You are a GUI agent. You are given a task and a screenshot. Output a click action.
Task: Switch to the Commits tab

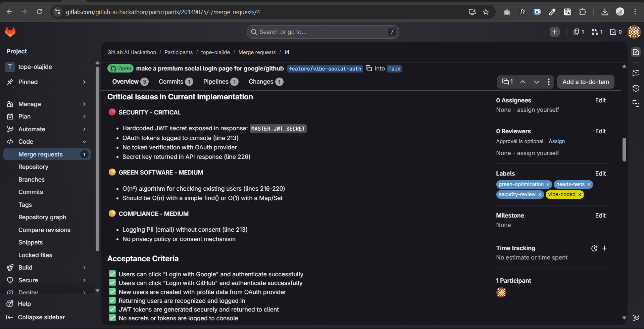coord(176,82)
